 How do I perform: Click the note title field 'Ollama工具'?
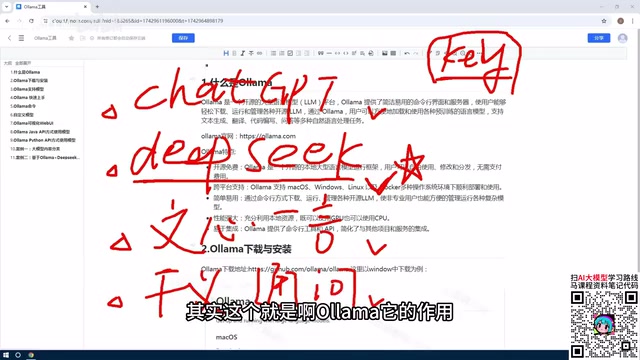click(45, 38)
